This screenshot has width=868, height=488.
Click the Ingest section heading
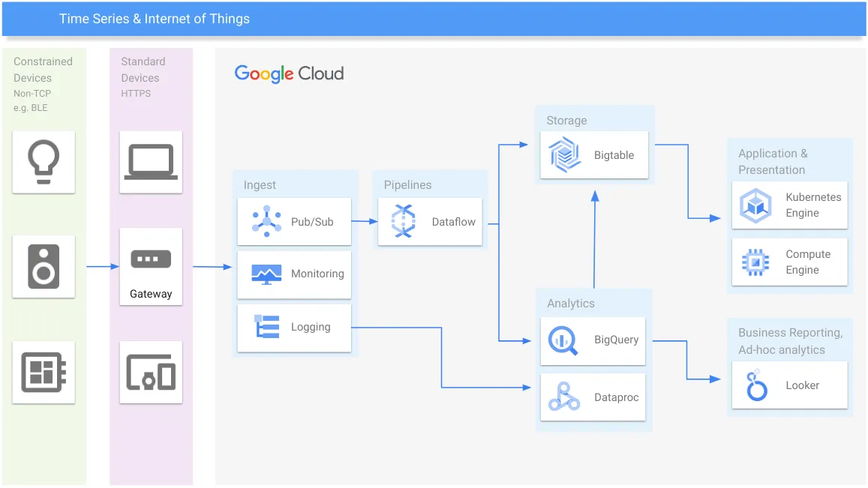[260, 185]
